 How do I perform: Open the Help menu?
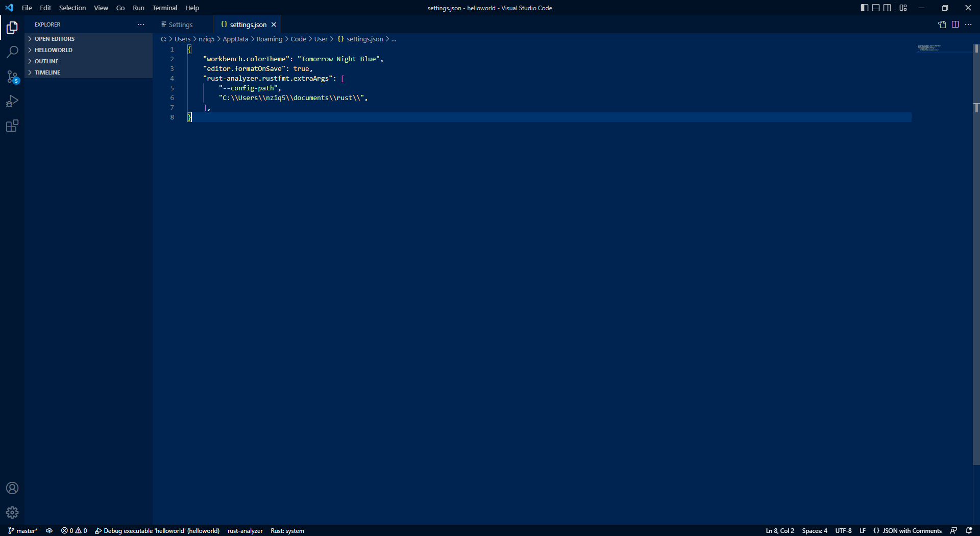point(192,8)
